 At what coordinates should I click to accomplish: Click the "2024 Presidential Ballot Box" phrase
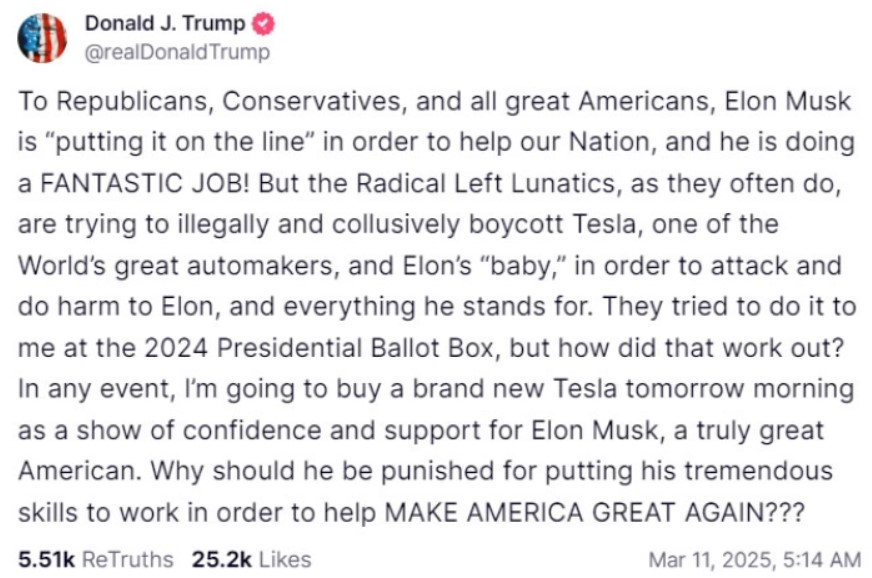click(x=310, y=349)
